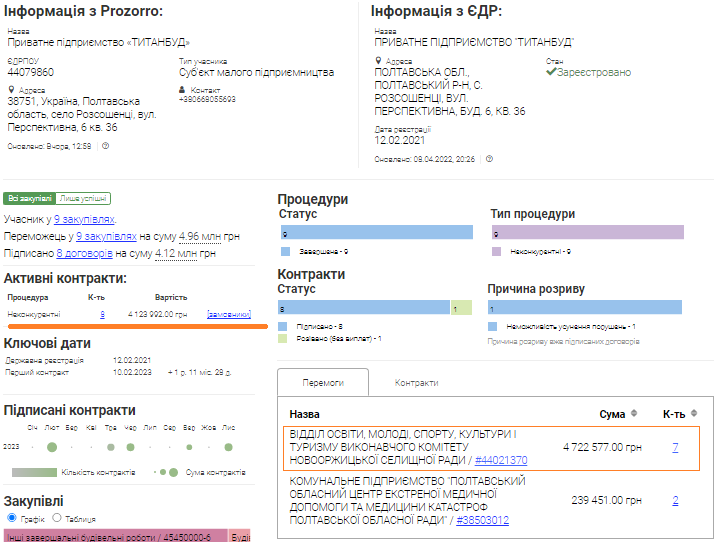Toggle the 'Лише успішні' filter
This screenshot has height=542, width=719.
point(83,199)
